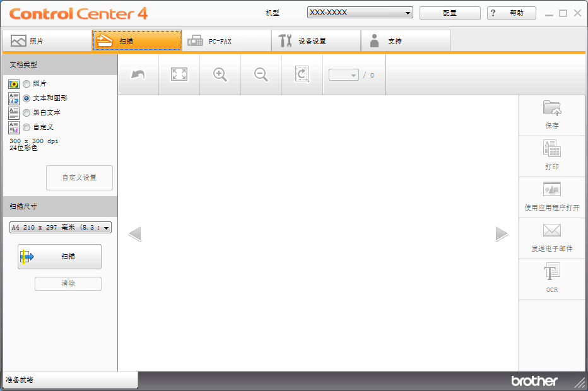Click the fit-to-window toolbar icon
The image size is (588, 391).
click(x=179, y=74)
